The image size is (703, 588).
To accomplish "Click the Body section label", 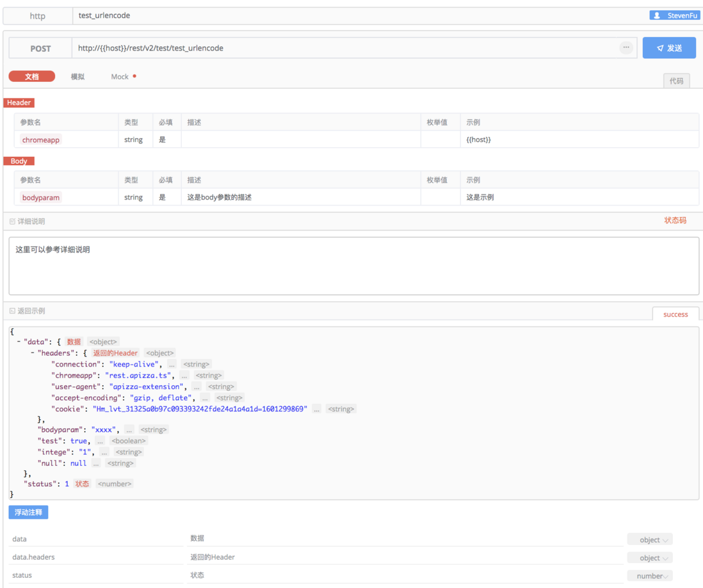I will (19, 161).
